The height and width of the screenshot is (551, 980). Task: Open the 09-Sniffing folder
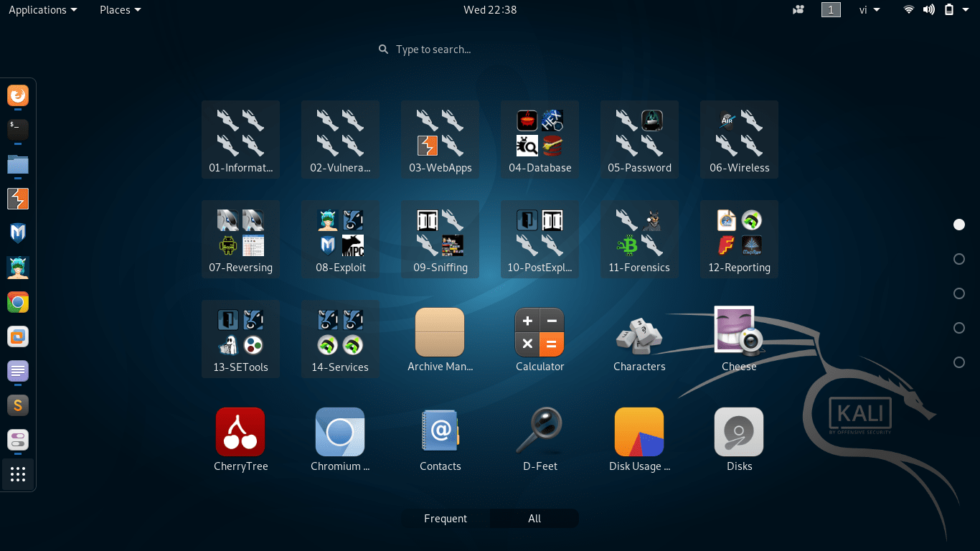[x=440, y=239]
